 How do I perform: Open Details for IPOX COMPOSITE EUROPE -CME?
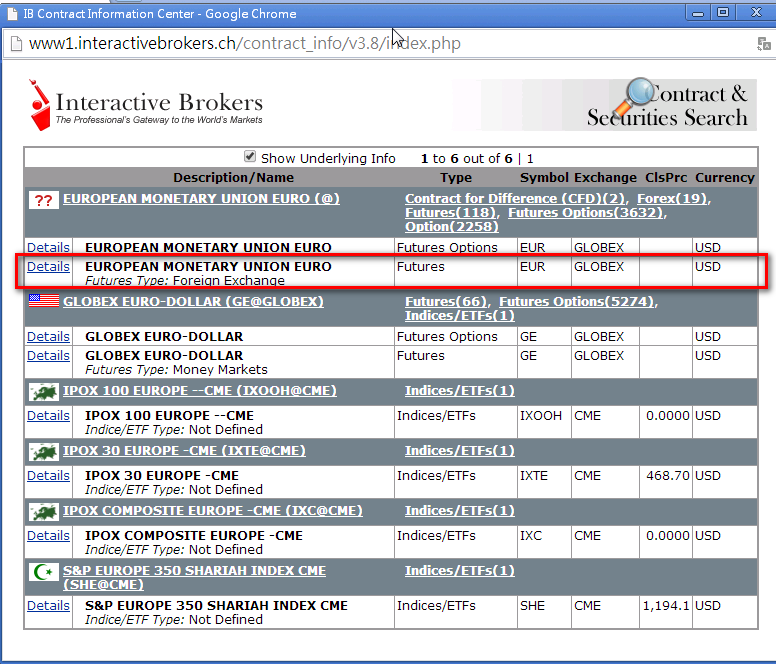(x=48, y=535)
